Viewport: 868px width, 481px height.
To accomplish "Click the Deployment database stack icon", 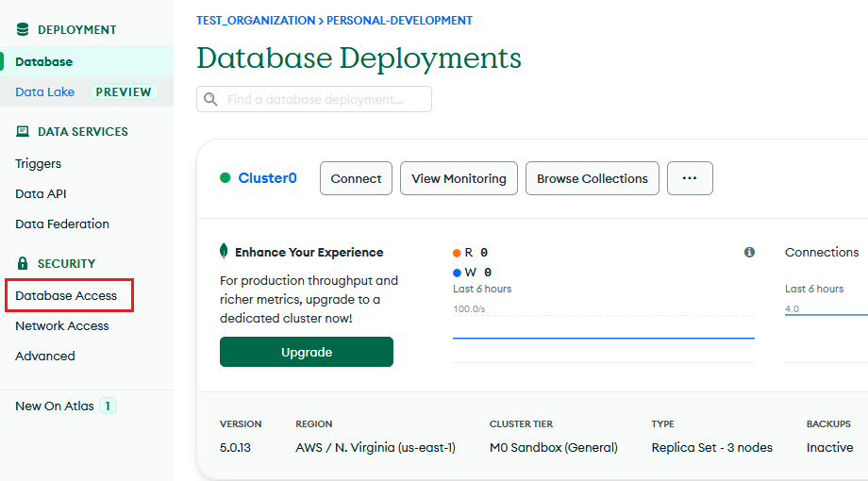I will tap(23, 29).
